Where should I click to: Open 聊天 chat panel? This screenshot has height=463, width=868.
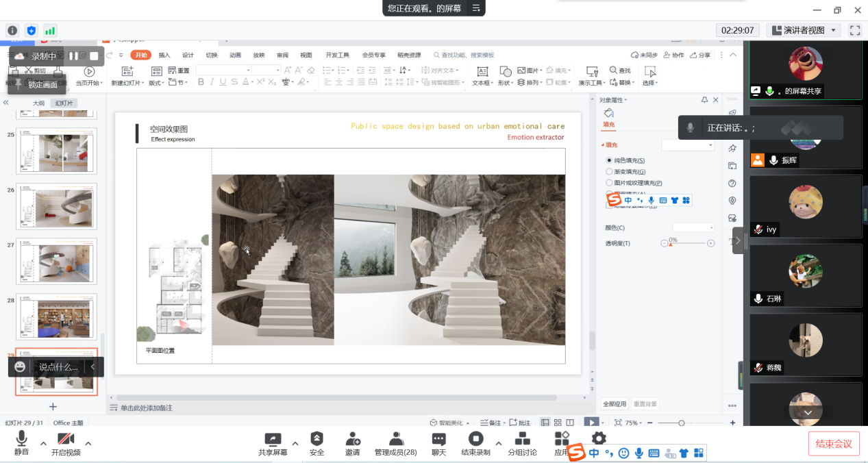438,442
